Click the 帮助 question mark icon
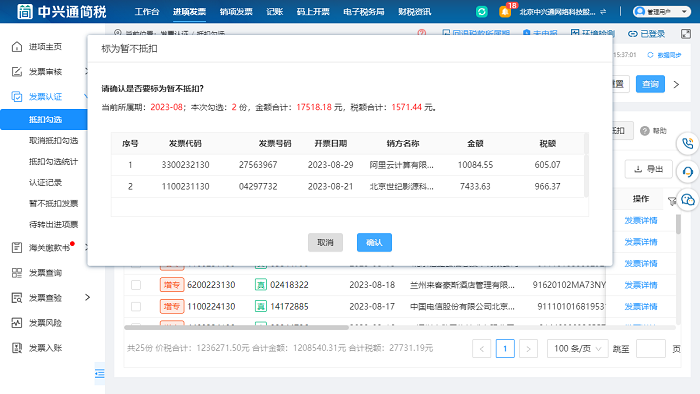Viewport: 700px width, 394px height. coord(644,131)
